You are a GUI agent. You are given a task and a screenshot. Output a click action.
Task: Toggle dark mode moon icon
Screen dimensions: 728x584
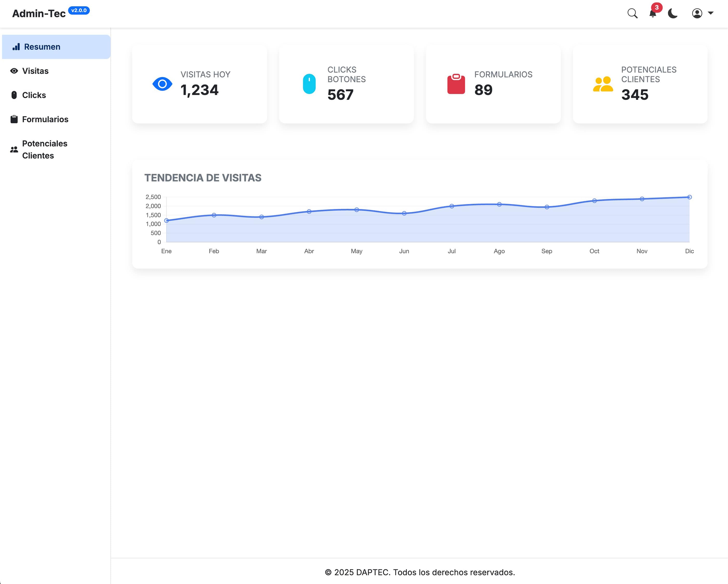pyautogui.click(x=673, y=13)
